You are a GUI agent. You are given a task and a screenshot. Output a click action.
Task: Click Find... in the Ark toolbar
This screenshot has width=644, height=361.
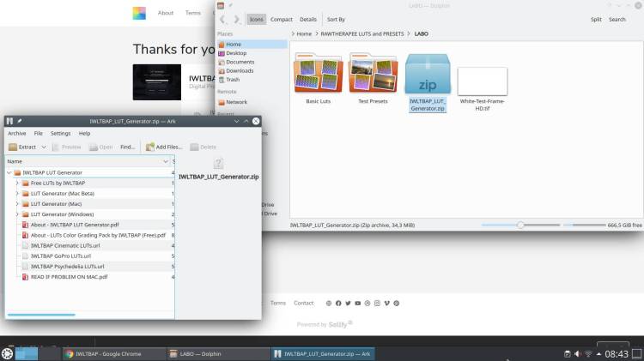[127, 147]
